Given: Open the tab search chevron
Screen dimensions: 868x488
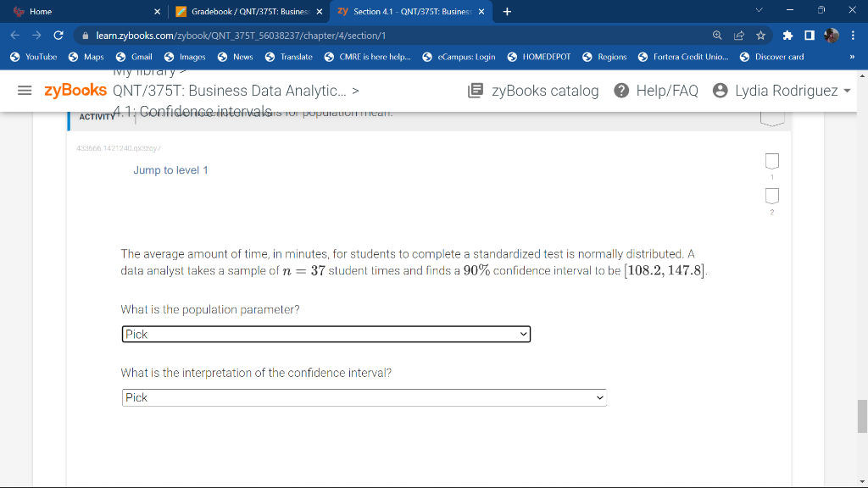Looking at the screenshot, I should click(759, 10).
